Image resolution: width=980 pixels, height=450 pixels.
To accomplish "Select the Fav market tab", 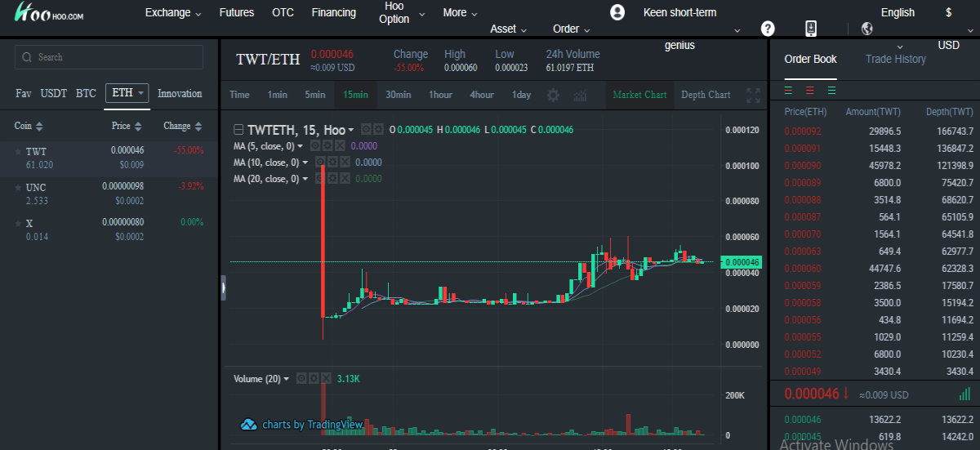I will pyautogui.click(x=24, y=93).
